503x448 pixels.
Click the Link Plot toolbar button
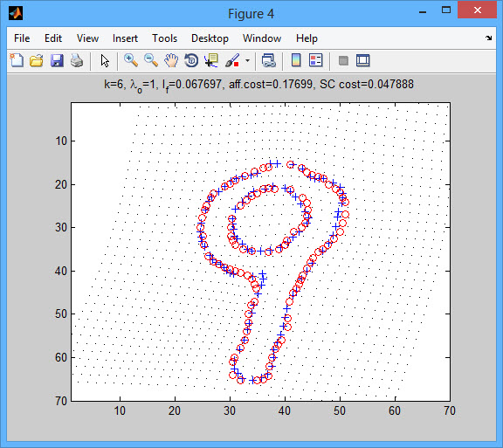[268, 60]
